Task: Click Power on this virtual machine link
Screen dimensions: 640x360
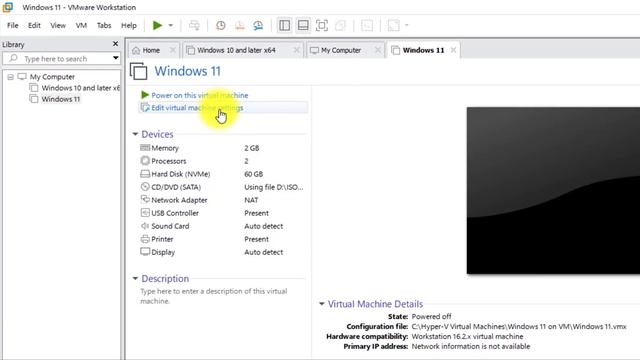Action: click(200, 95)
